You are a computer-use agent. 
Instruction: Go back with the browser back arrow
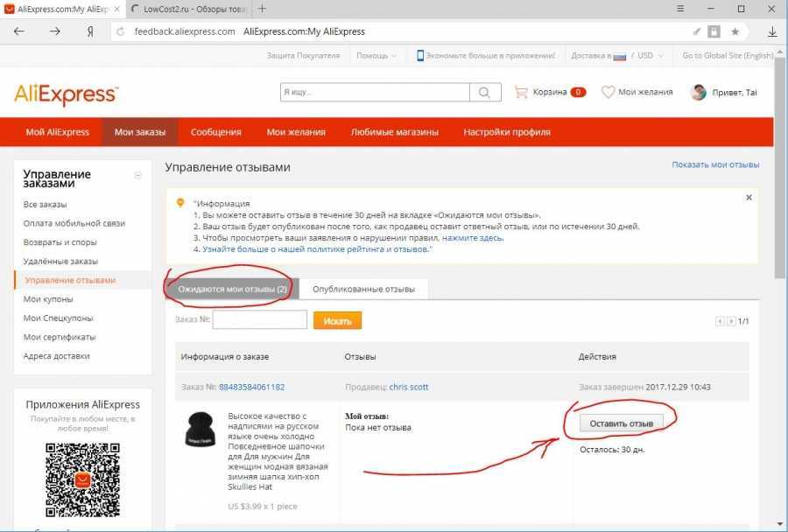19,31
